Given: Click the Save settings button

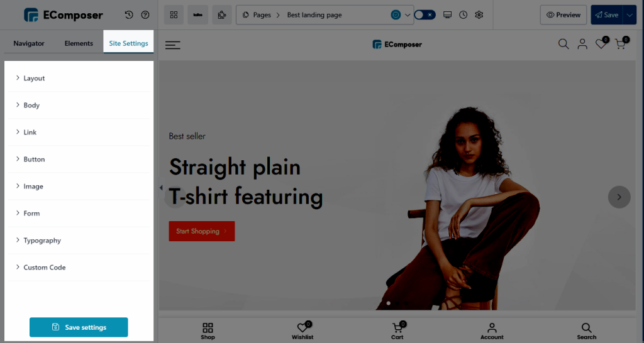Looking at the screenshot, I should 79,327.
